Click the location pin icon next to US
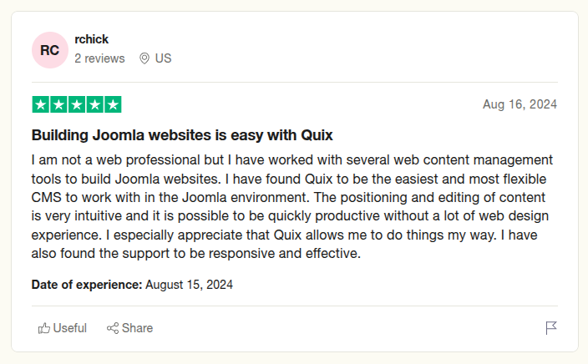The image size is (588, 364). (x=144, y=58)
